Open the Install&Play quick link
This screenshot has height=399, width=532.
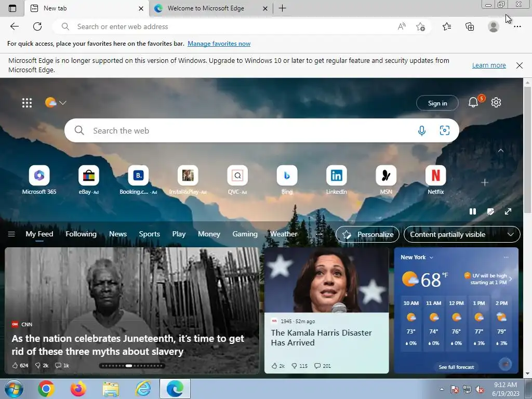coord(188,180)
